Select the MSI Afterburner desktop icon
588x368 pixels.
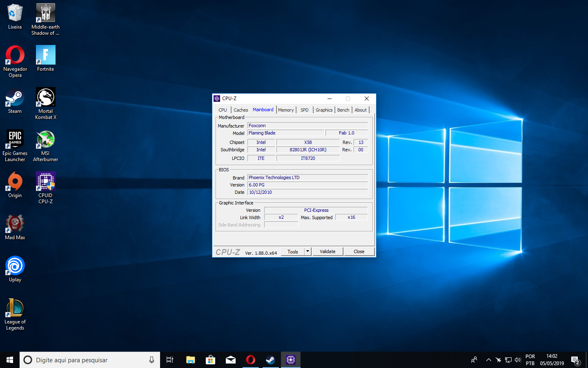point(45,146)
